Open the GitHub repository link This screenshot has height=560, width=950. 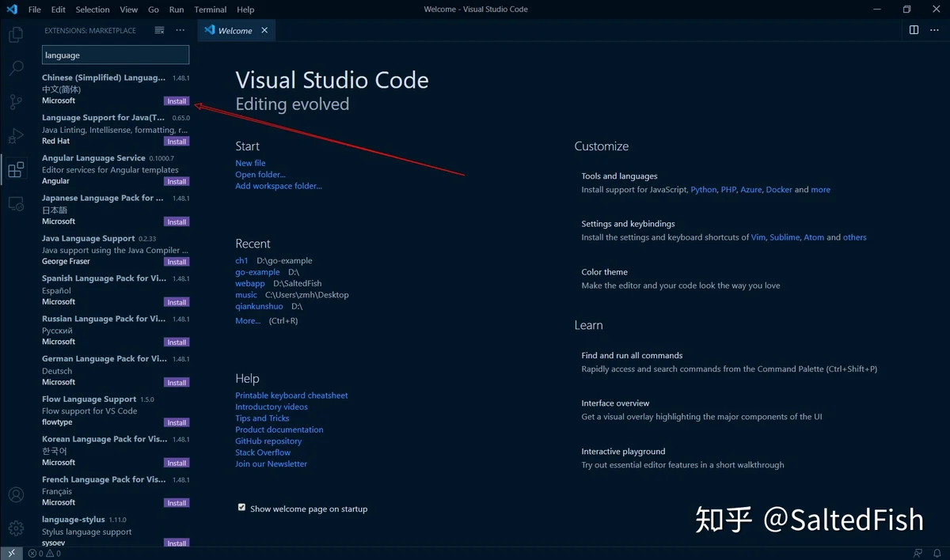click(x=268, y=441)
